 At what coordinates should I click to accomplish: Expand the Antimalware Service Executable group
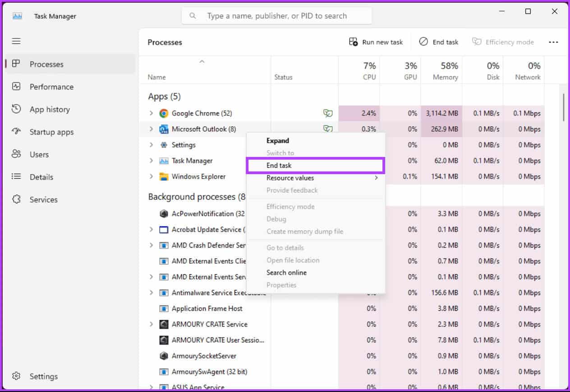151,293
